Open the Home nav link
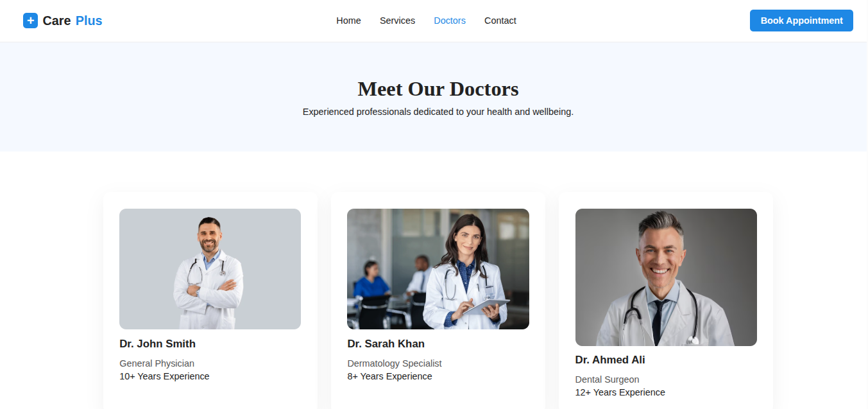 tap(348, 21)
